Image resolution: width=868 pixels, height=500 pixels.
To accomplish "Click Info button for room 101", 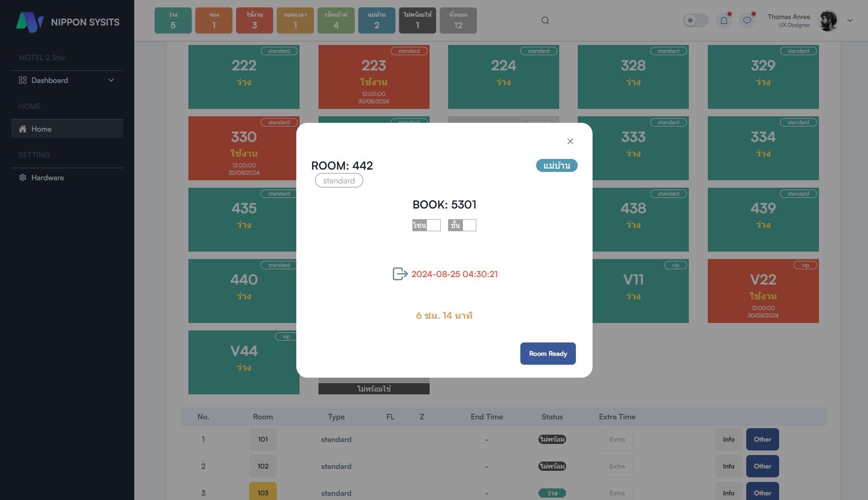I will point(728,439).
